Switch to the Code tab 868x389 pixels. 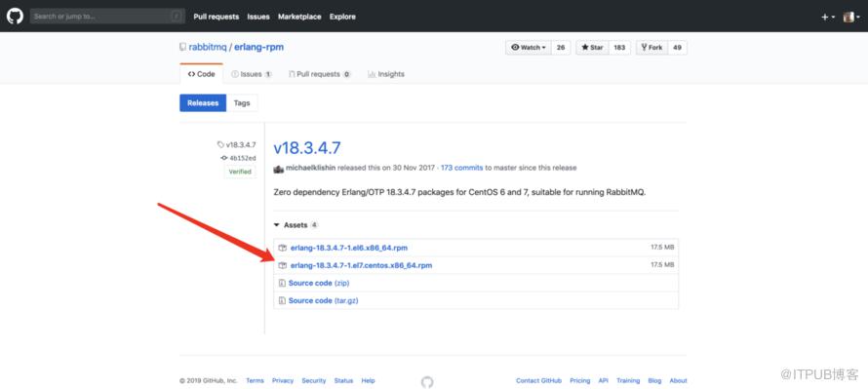click(x=202, y=74)
